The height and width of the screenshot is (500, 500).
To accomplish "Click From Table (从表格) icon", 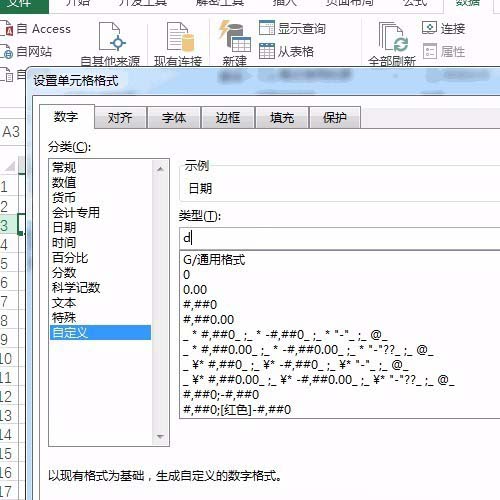I will point(267,51).
